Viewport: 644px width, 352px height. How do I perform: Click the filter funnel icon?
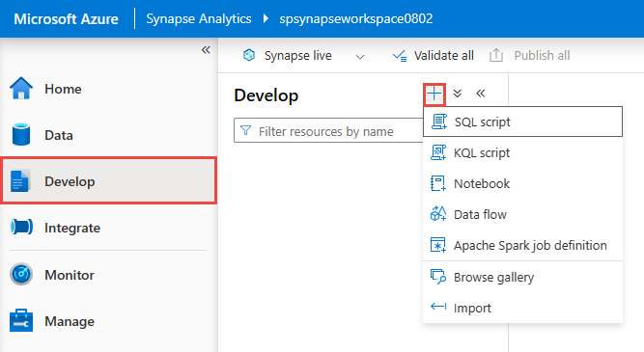[x=245, y=130]
